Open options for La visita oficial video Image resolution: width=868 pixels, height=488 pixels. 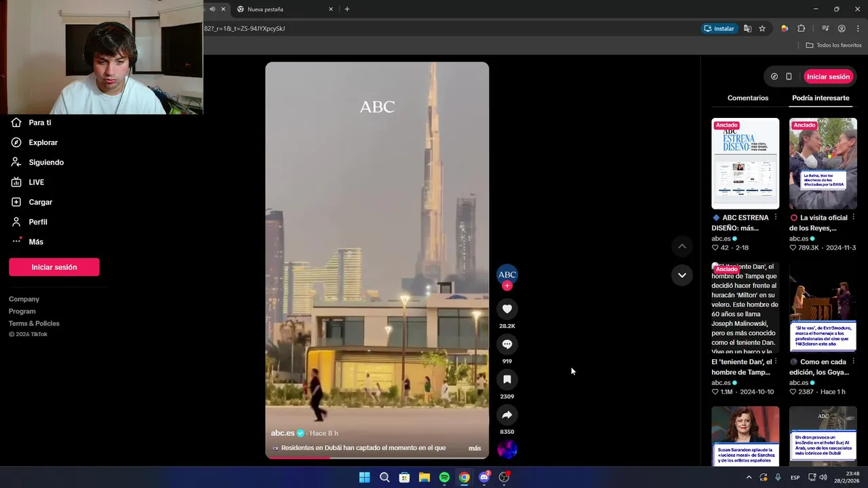pyautogui.click(x=853, y=218)
